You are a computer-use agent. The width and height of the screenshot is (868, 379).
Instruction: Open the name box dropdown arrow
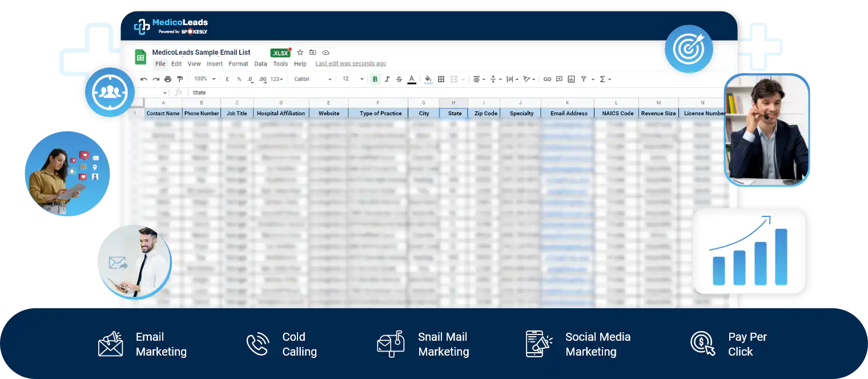pos(165,92)
